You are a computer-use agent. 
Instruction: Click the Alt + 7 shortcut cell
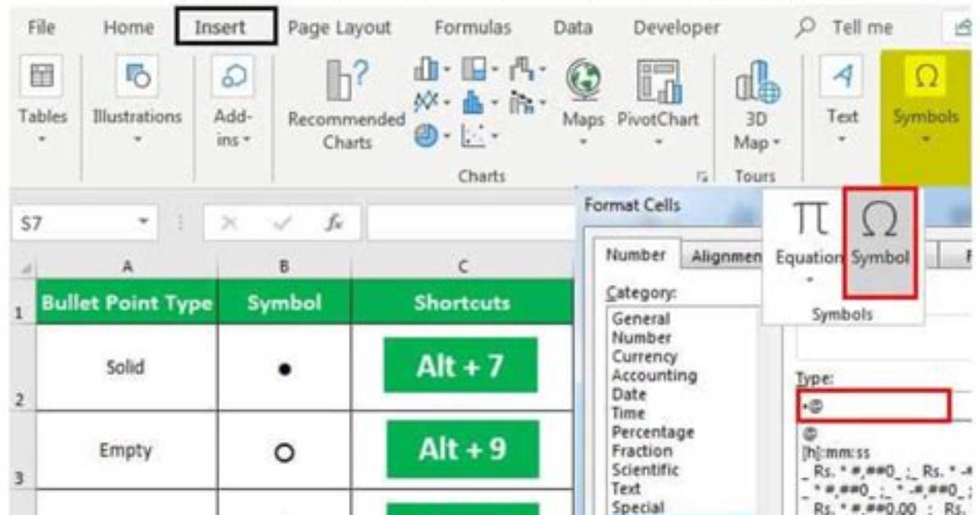tap(461, 367)
